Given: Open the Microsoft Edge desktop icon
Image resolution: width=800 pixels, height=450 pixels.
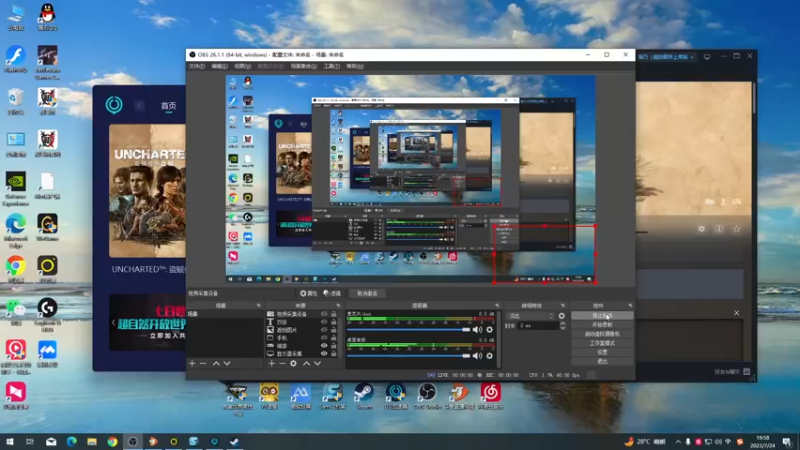Looking at the screenshot, I should click(16, 231).
